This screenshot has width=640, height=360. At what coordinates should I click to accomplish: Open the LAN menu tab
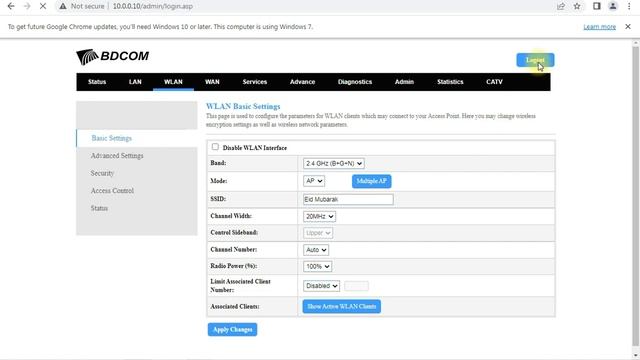pos(135,82)
